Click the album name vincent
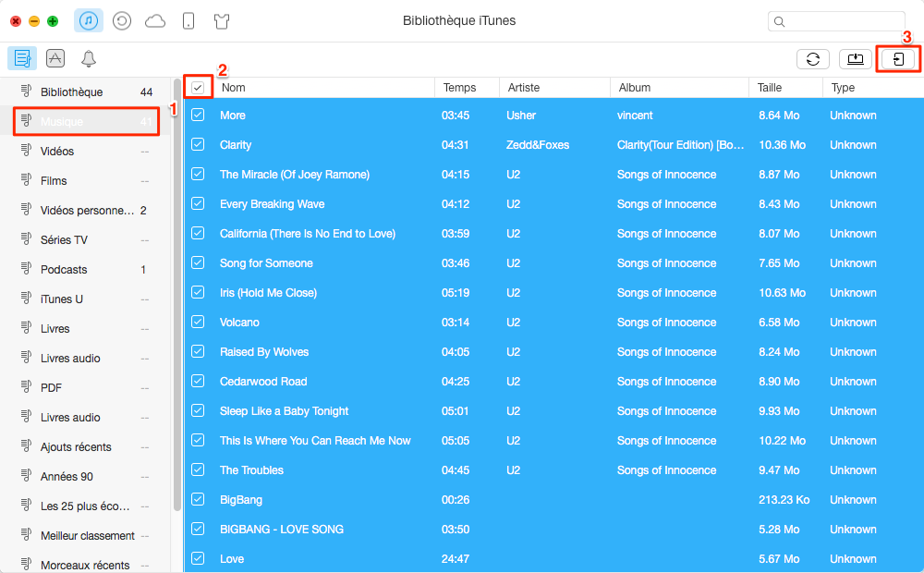 point(635,116)
